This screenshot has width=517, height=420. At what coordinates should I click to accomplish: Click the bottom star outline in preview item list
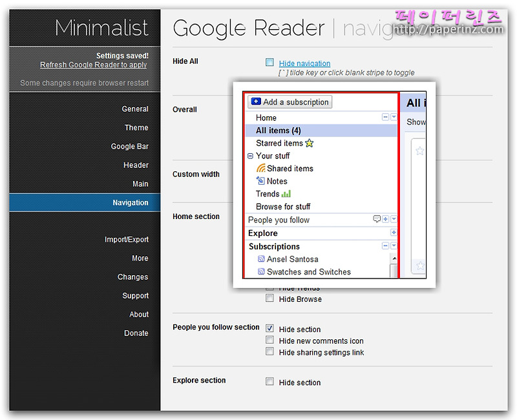[421, 266]
